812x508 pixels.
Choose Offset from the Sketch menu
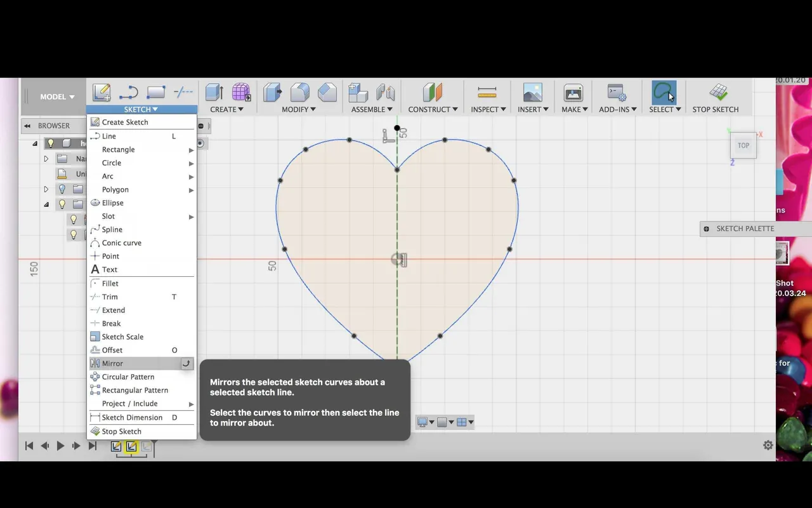tap(141, 350)
